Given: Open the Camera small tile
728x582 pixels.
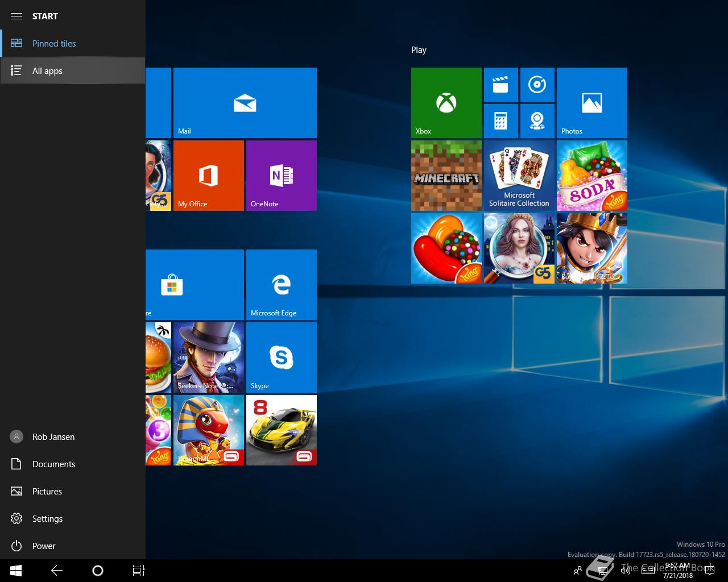Looking at the screenshot, I should (537, 121).
